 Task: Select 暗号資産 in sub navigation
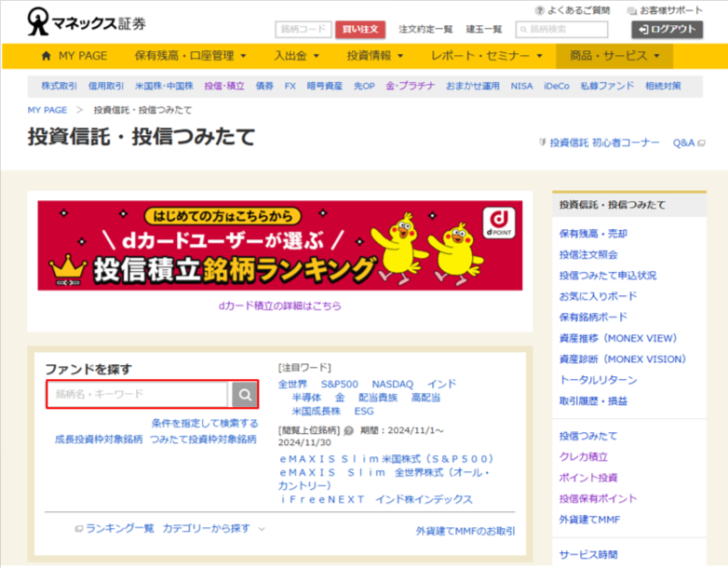click(x=325, y=86)
